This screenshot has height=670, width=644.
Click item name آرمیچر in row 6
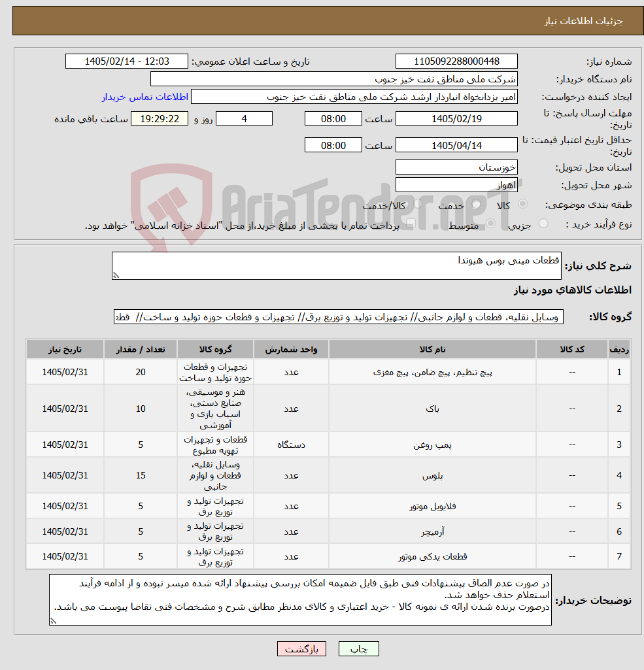click(x=432, y=531)
